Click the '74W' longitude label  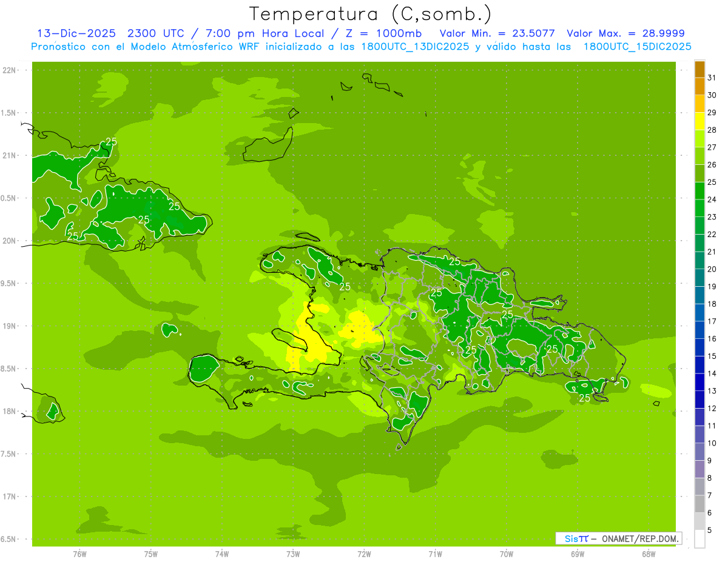(222, 554)
